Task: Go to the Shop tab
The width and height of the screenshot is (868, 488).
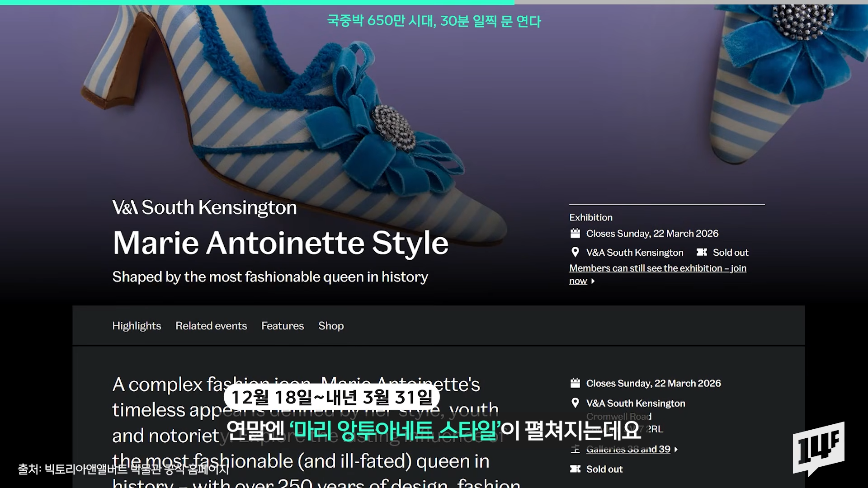Action: (331, 326)
